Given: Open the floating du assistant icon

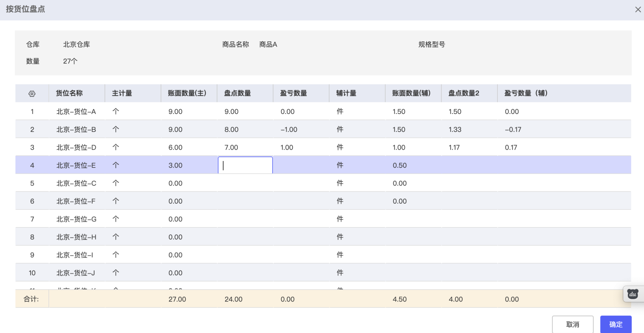Looking at the screenshot, I should click(x=633, y=294).
